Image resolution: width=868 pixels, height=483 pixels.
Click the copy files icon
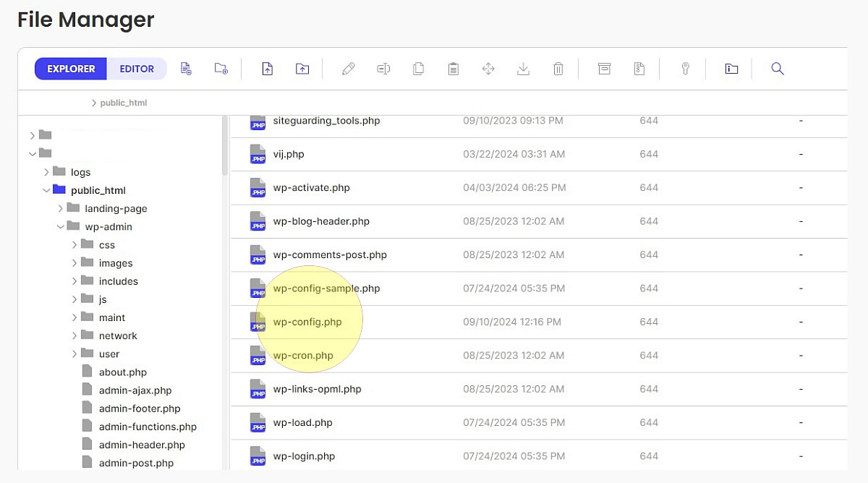tap(418, 68)
